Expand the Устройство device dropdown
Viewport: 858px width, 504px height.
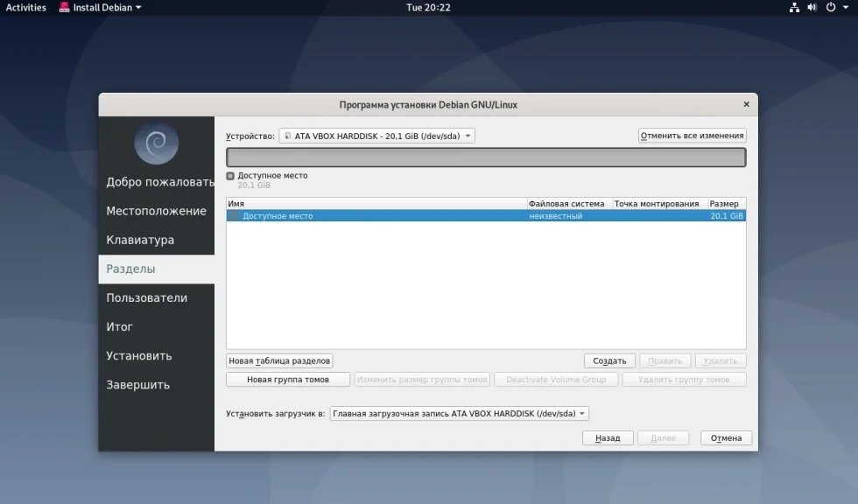[x=377, y=136]
